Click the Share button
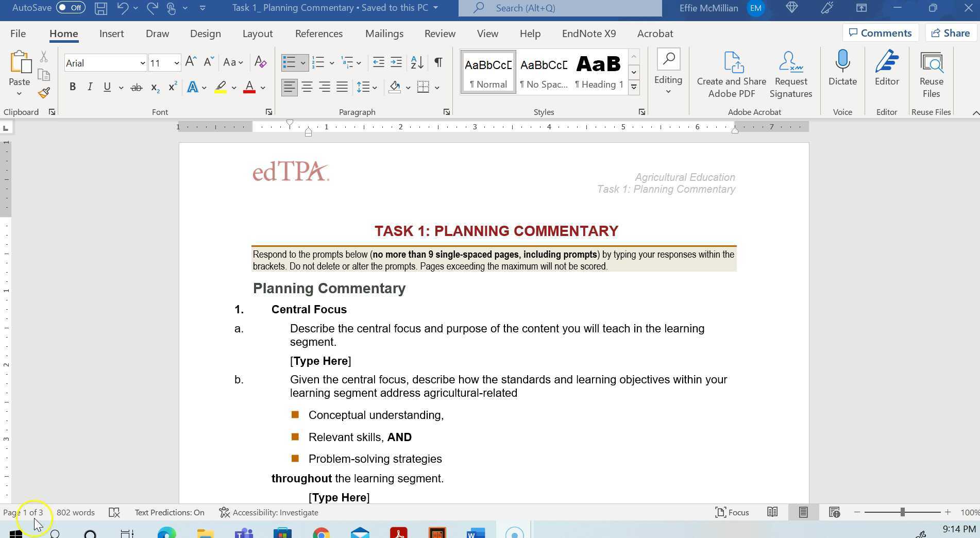The image size is (980, 538). click(x=951, y=32)
